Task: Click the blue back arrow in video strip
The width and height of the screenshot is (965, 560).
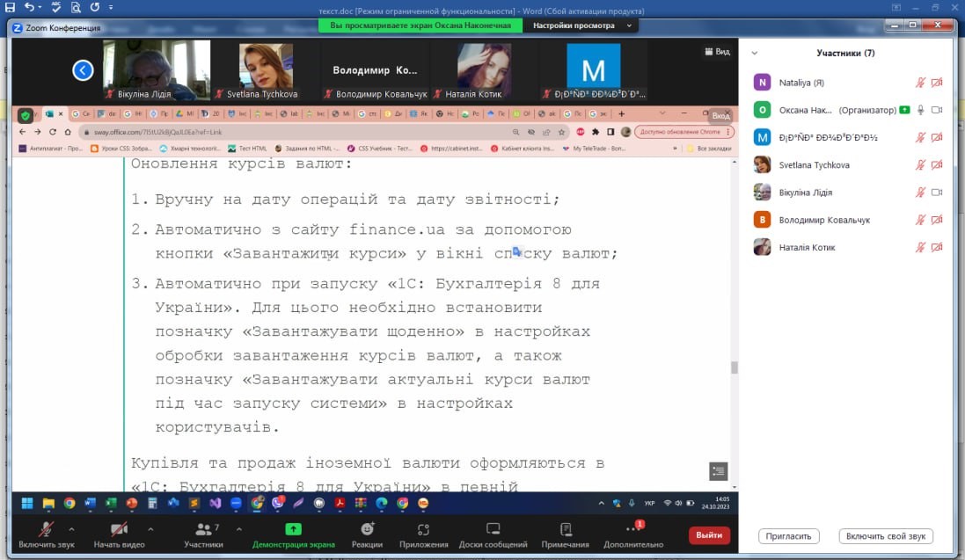Action: (83, 70)
